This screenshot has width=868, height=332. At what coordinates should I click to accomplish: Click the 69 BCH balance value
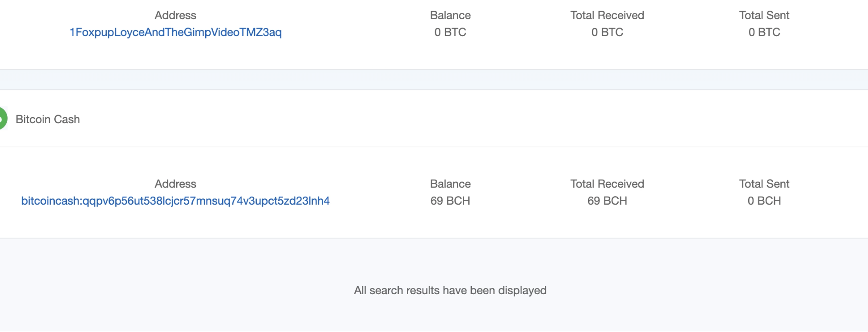[x=450, y=201]
